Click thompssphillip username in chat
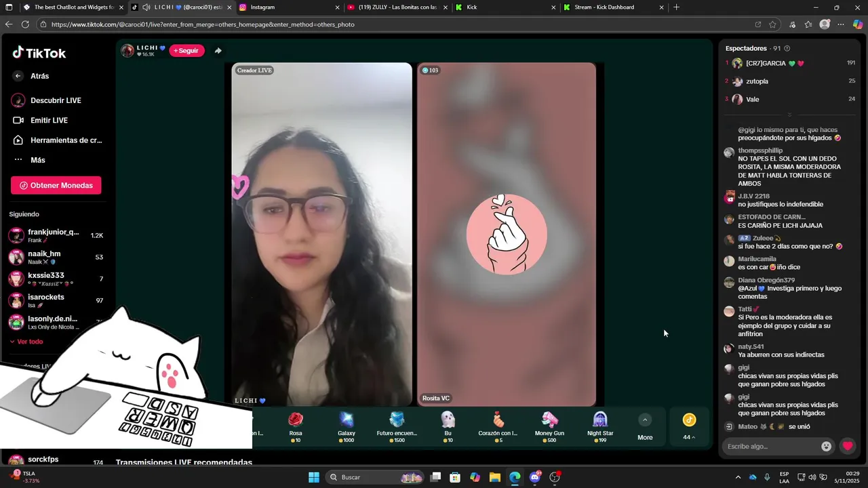Viewport: 868px width, 488px height. (760, 150)
